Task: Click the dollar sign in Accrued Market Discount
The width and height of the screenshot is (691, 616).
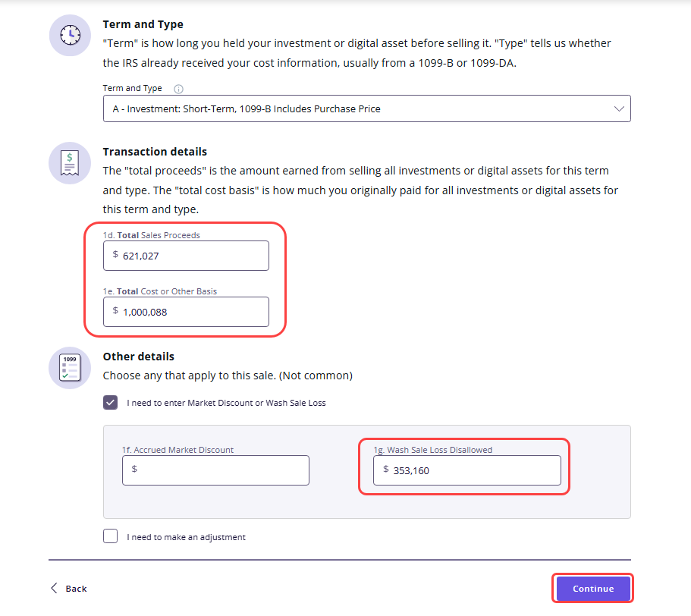Action: (134, 469)
